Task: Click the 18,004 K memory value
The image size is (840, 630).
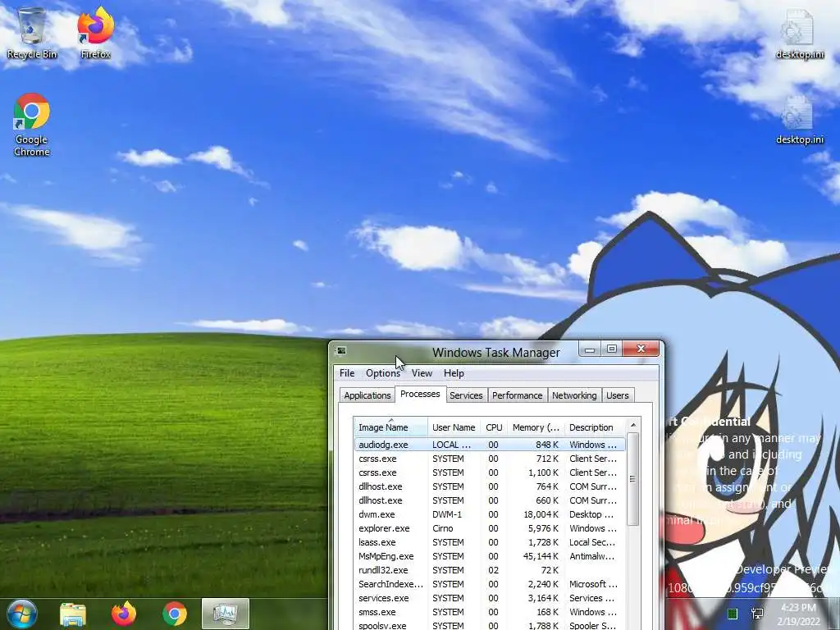Action: 541,514
